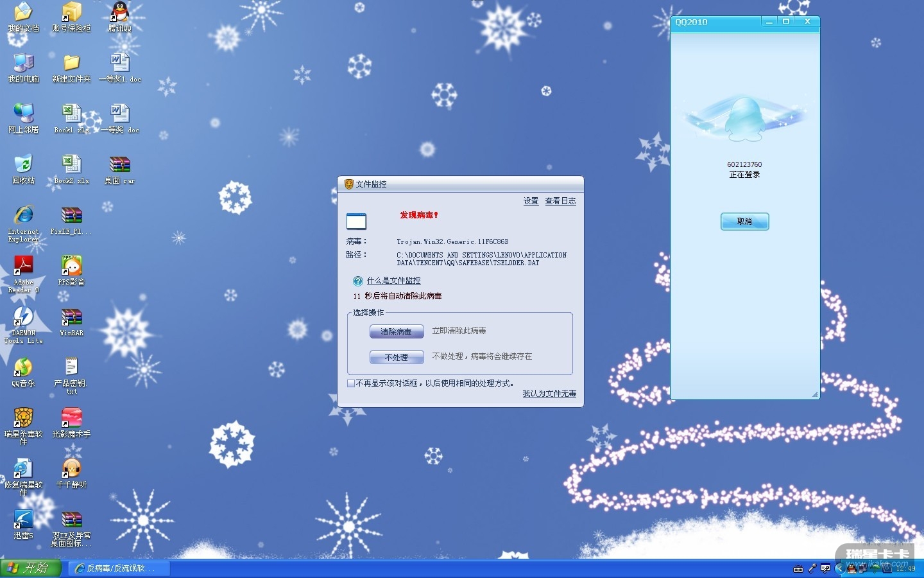Click the keyboard icon on the language bar
Screen dimensions: 924x578
pyautogui.click(x=798, y=568)
